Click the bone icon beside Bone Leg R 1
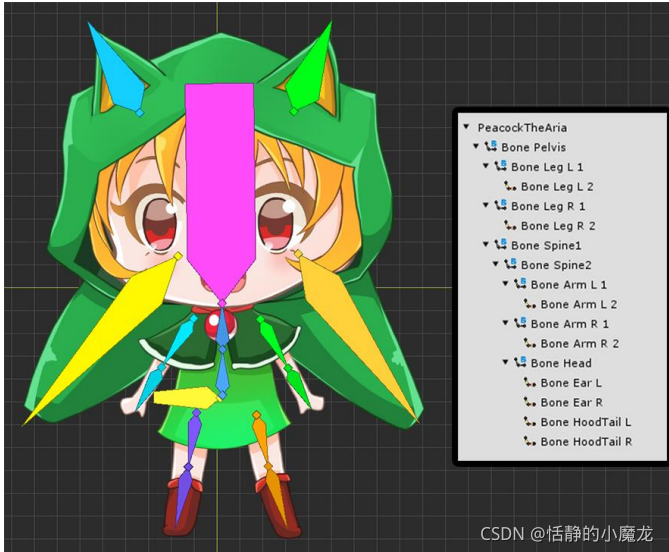The image size is (669, 552). click(x=500, y=205)
